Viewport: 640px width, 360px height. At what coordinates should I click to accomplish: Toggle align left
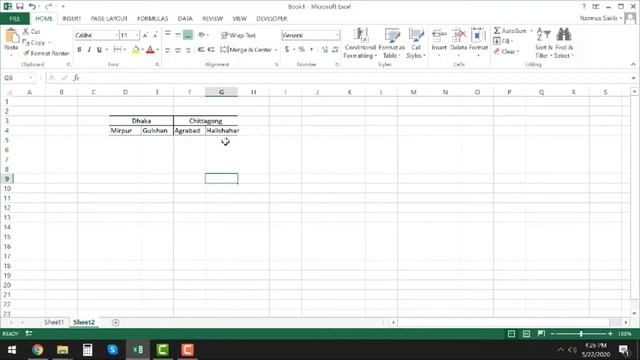[x=167, y=50]
